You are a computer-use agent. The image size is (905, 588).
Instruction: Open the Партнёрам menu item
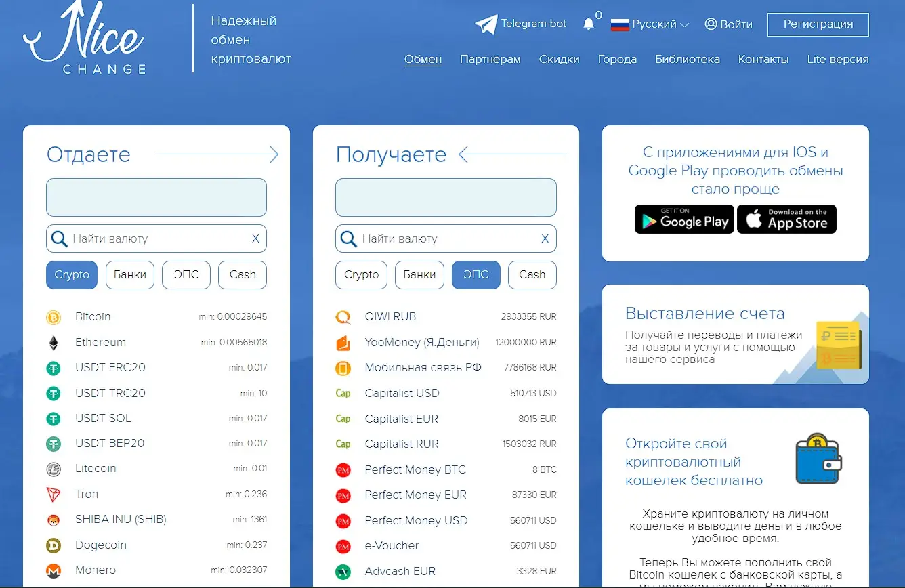[490, 60]
